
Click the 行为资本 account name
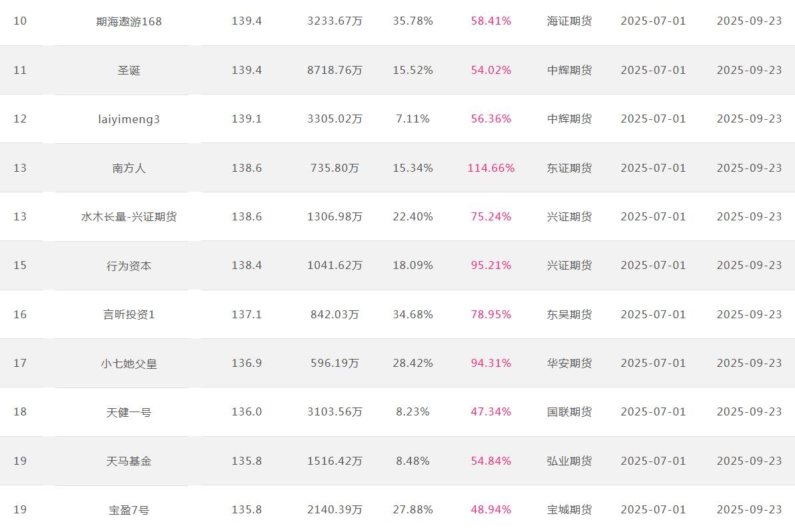(x=129, y=266)
